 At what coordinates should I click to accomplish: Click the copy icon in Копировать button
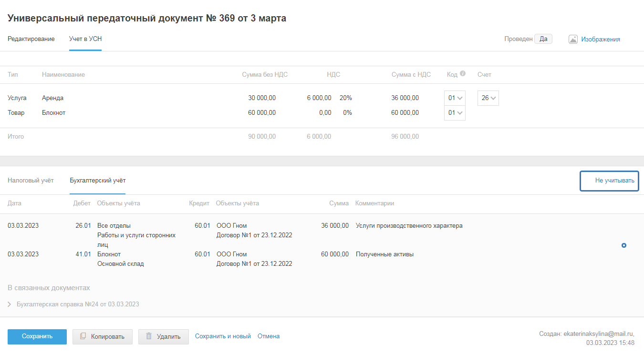coord(83,336)
